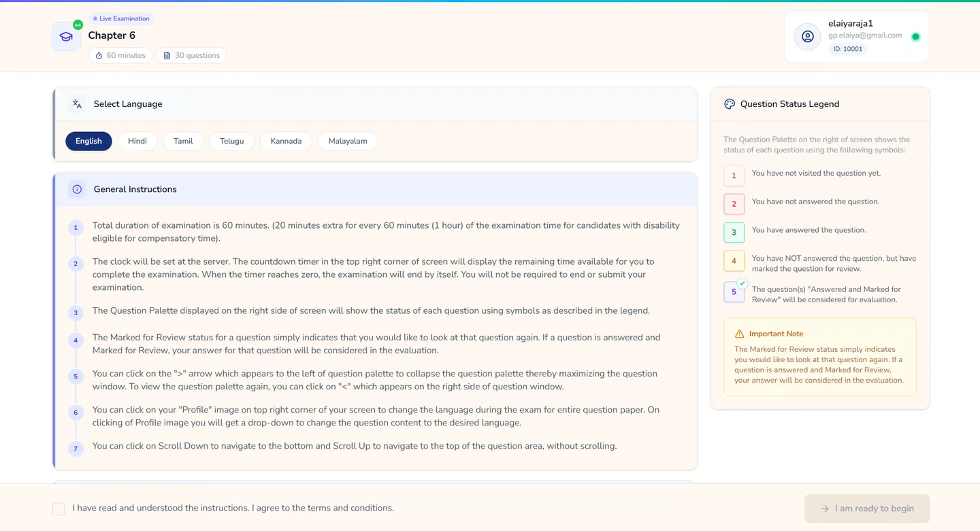Click instruction about Scroll Down and Scroll Up
The image size is (980, 531).
tap(355, 446)
